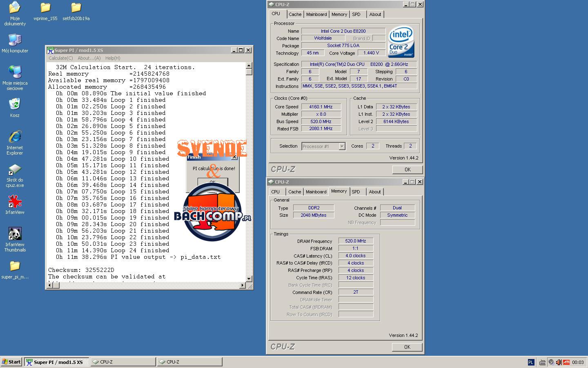
Task: Click the DRAM Frequency 520.0 MHz field
Action: coord(356,241)
